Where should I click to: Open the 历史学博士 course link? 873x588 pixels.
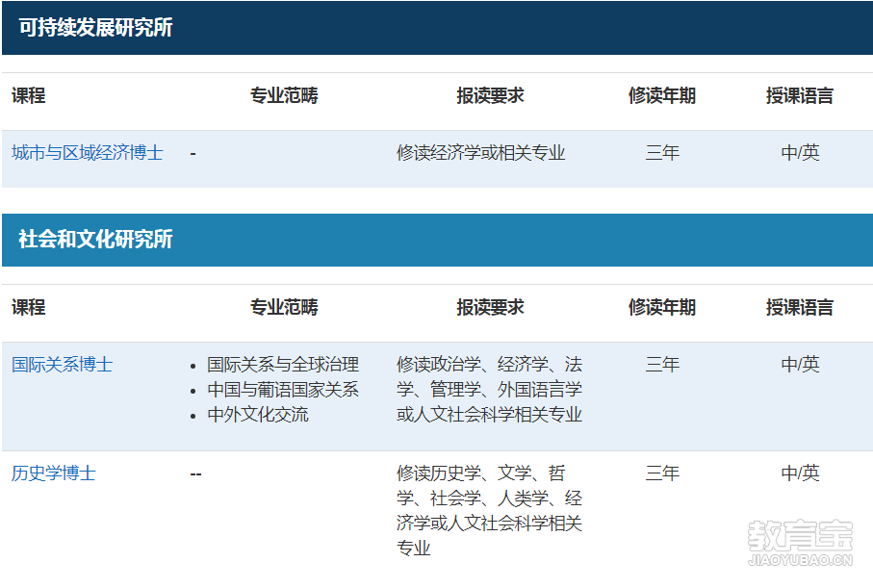coord(54,473)
